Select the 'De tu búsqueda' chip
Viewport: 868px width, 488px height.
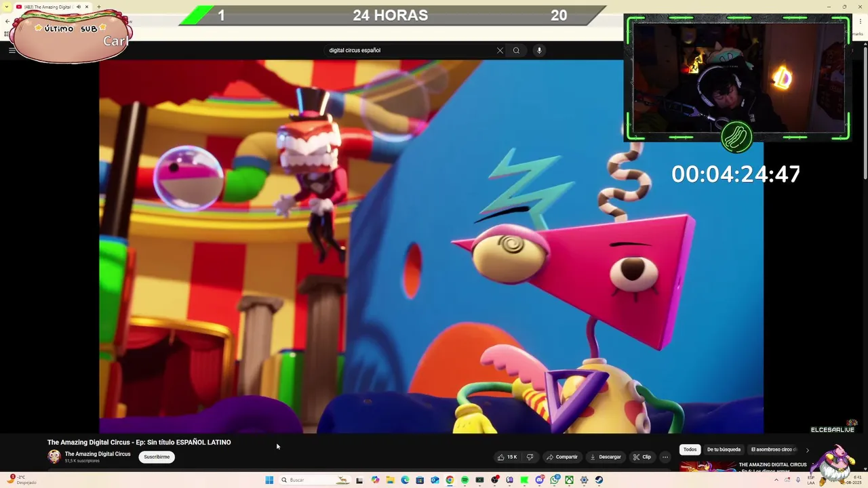724,449
